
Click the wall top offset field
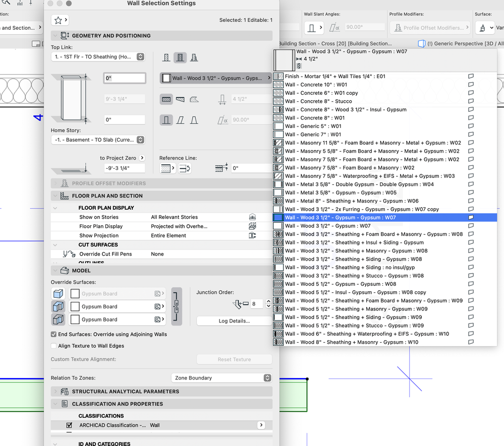point(125,78)
